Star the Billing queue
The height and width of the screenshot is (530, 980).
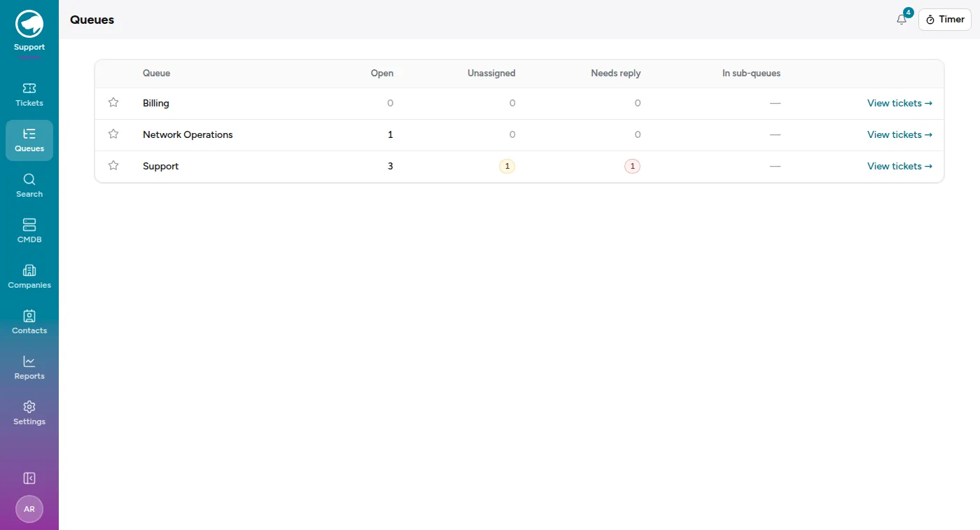[x=113, y=103]
